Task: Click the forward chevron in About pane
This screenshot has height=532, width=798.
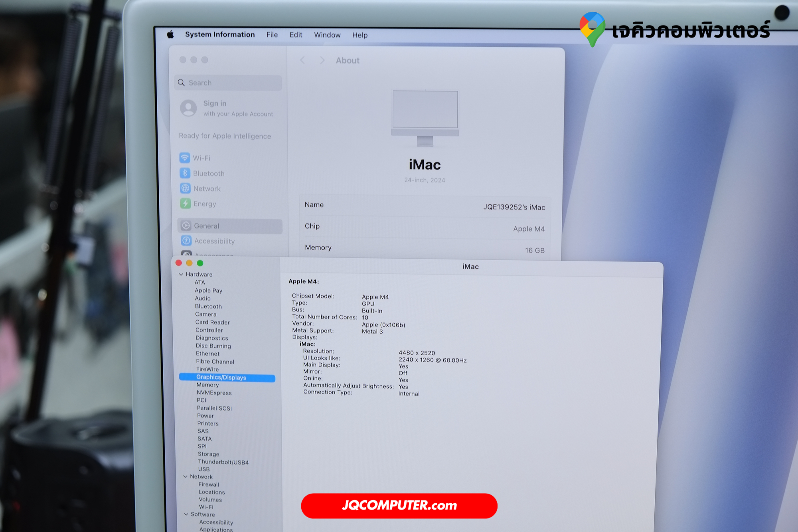Action: tap(322, 60)
